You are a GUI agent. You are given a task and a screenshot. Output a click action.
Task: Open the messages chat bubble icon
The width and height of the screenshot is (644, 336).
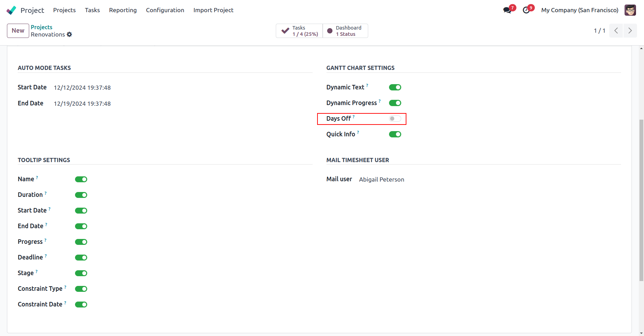(x=507, y=10)
